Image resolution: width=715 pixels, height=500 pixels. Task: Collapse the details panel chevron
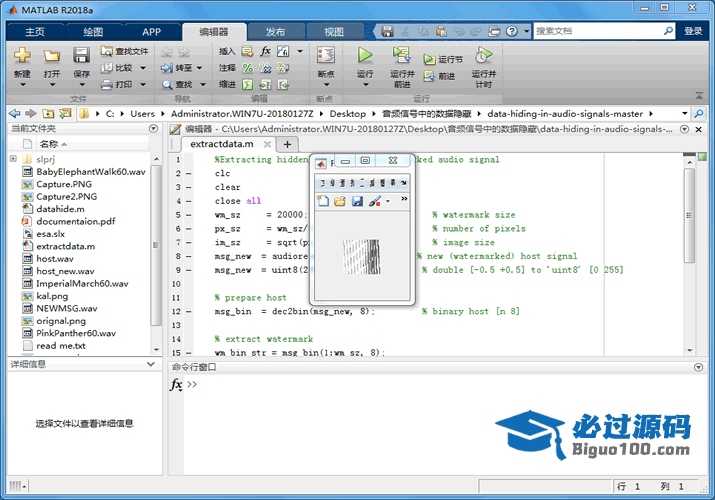pyautogui.click(x=150, y=364)
